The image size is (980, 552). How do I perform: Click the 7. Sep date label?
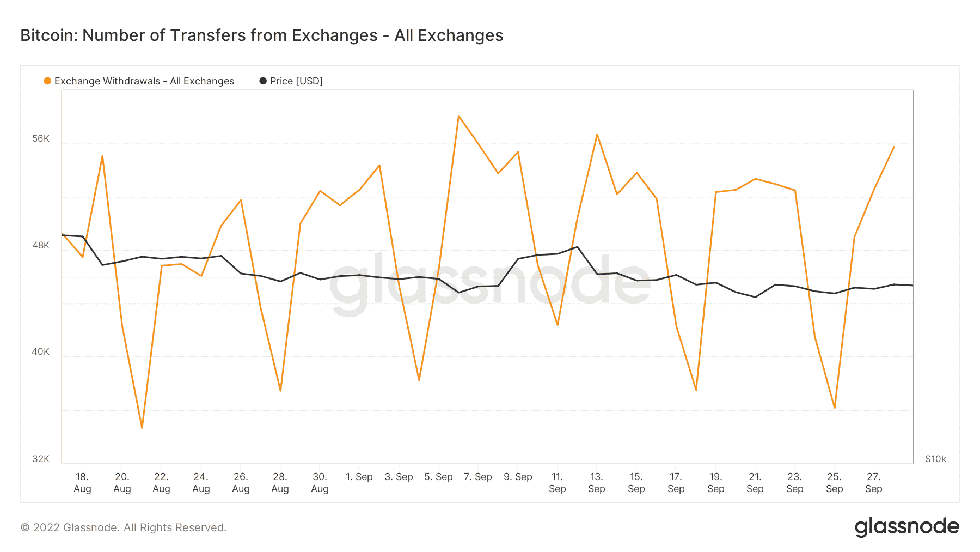click(477, 477)
